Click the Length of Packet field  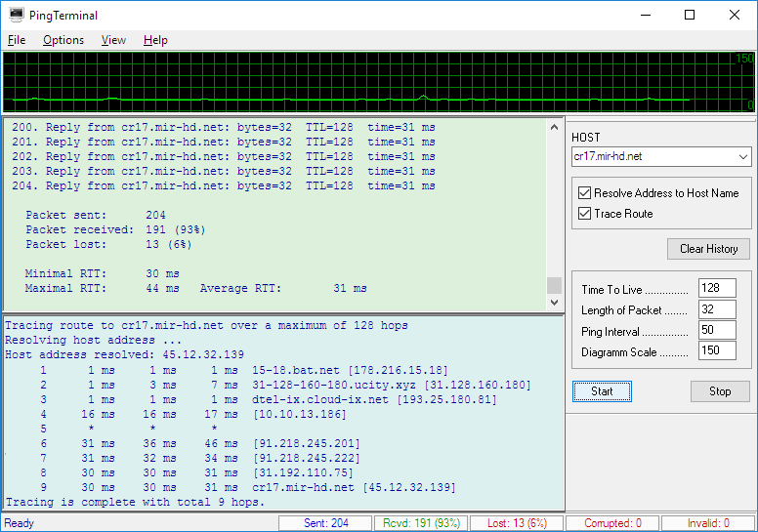point(717,309)
